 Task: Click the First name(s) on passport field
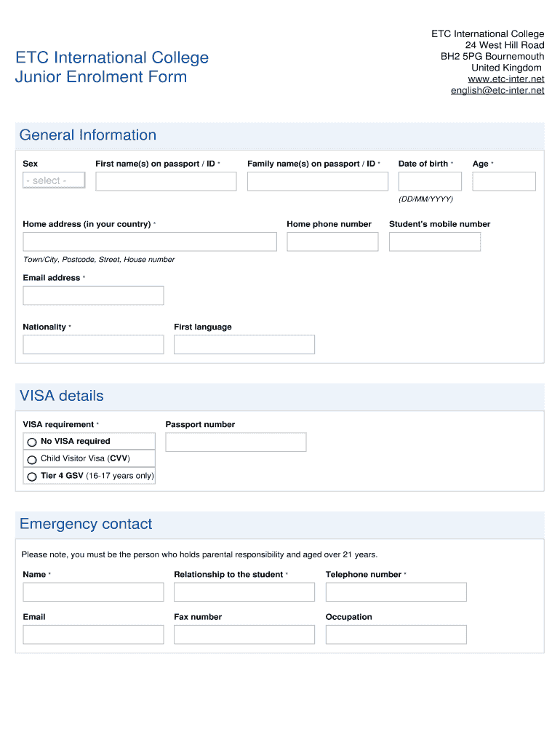coord(166,181)
